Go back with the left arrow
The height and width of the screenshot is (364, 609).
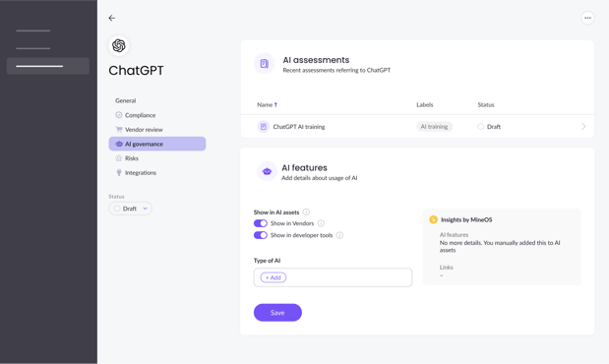tap(112, 18)
